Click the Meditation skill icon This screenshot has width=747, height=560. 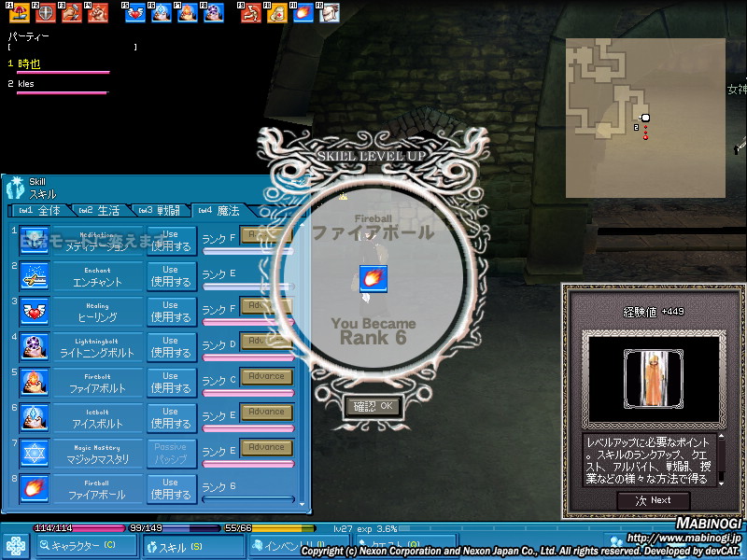(x=35, y=241)
